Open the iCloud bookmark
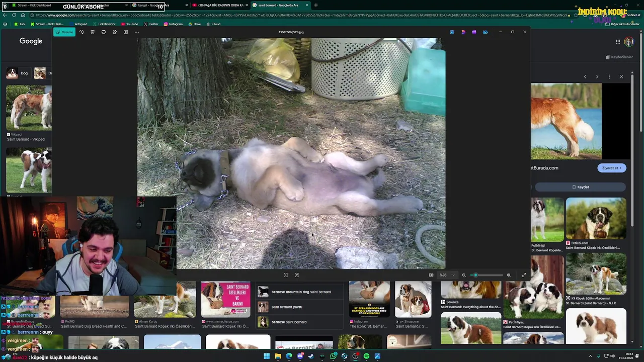The width and height of the screenshot is (644, 362). tap(213, 24)
